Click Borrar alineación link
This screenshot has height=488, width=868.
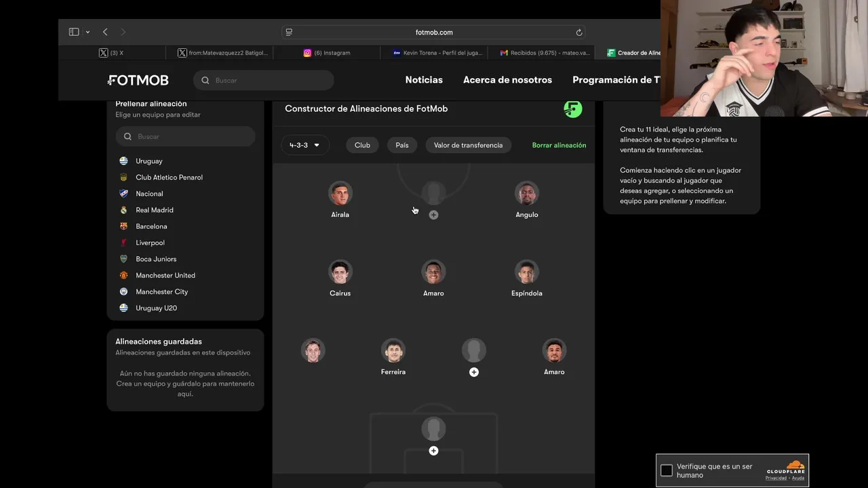[x=559, y=145]
